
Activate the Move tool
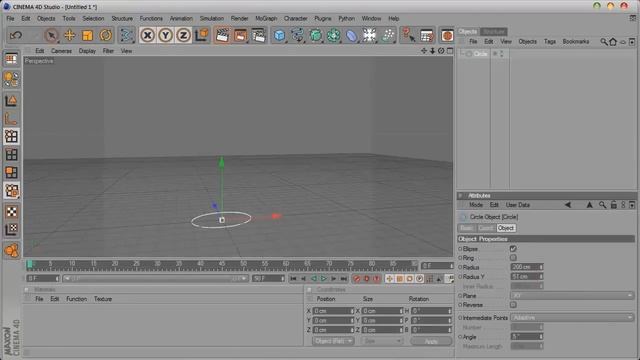pyautogui.click(x=69, y=36)
